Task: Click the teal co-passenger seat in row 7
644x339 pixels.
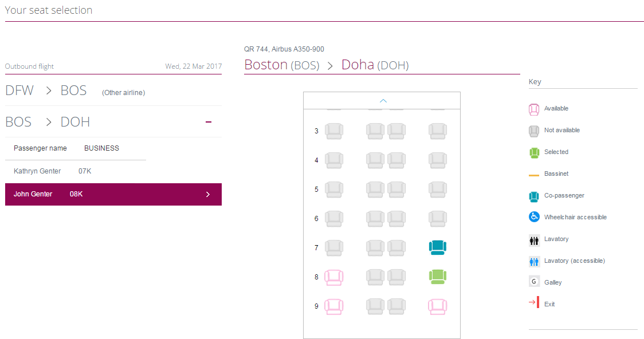Action: pyautogui.click(x=437, y=247)
